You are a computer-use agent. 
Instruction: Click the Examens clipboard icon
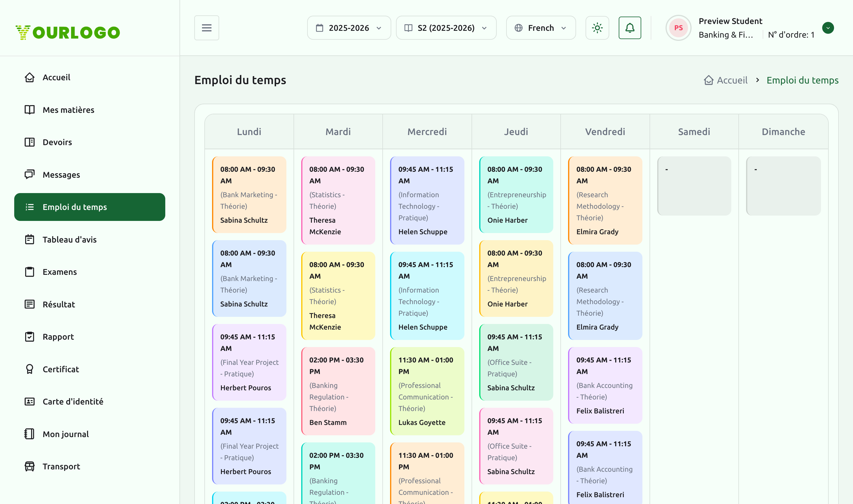point(30,272)
